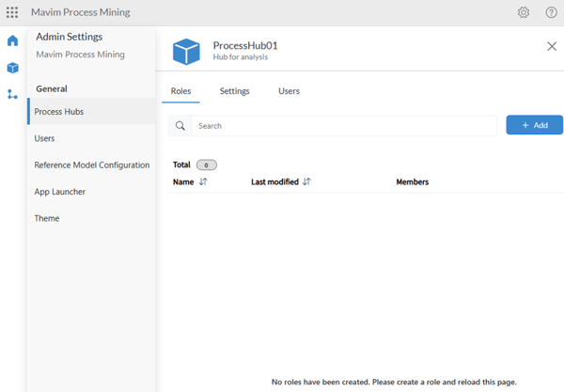Open Reference Model Configuration

click(x=91, y=165)
